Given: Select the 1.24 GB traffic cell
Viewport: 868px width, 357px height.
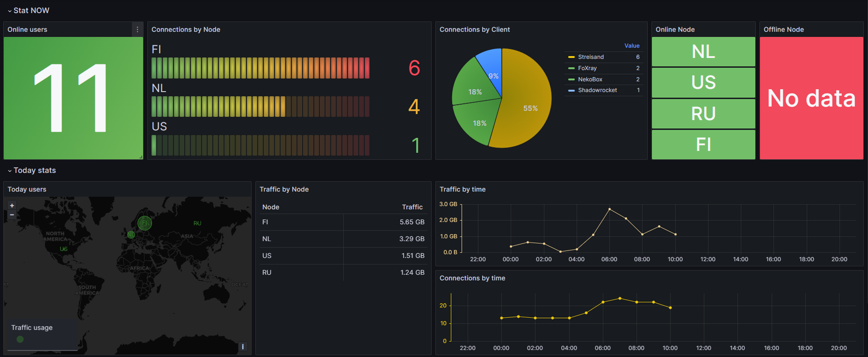Looking at the screenshot, I should point(385,273).
